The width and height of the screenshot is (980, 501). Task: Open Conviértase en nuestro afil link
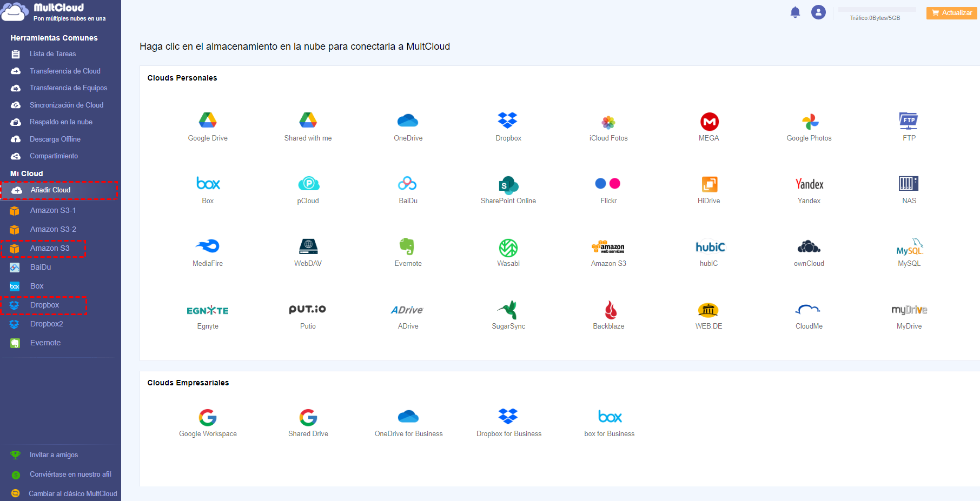70,475
